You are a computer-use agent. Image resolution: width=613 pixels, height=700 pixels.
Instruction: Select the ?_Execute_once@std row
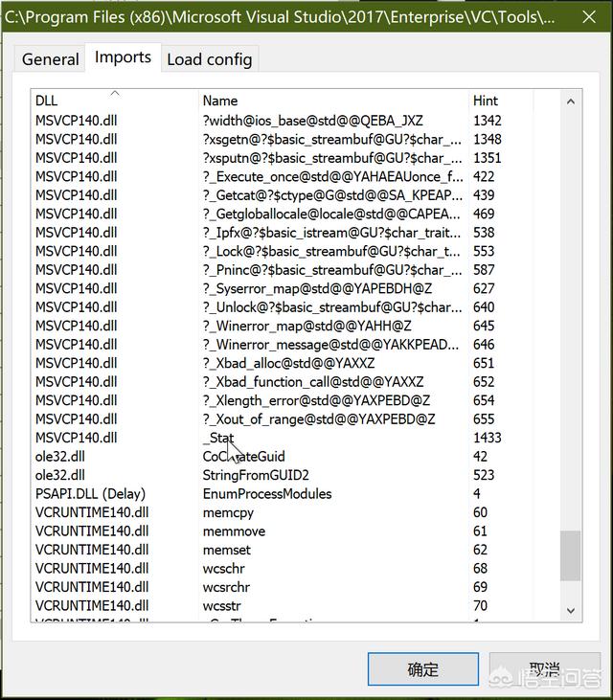(296, 177)
